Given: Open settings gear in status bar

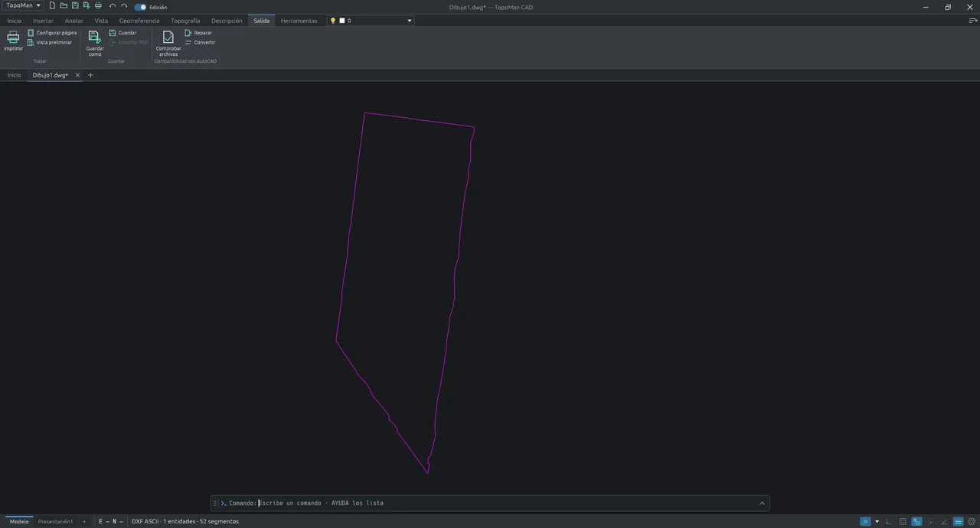Looking at the screenshot, I should coord(972,522).
